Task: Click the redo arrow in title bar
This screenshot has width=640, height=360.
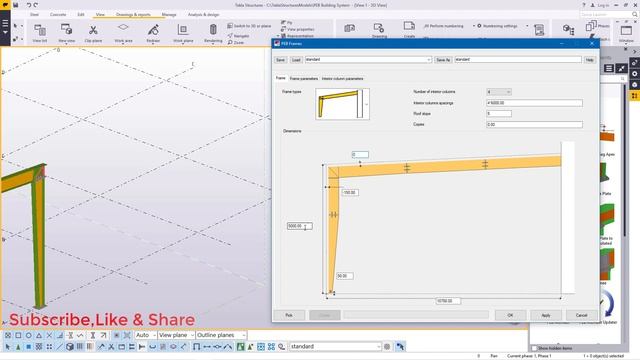Action: (36, 5)
